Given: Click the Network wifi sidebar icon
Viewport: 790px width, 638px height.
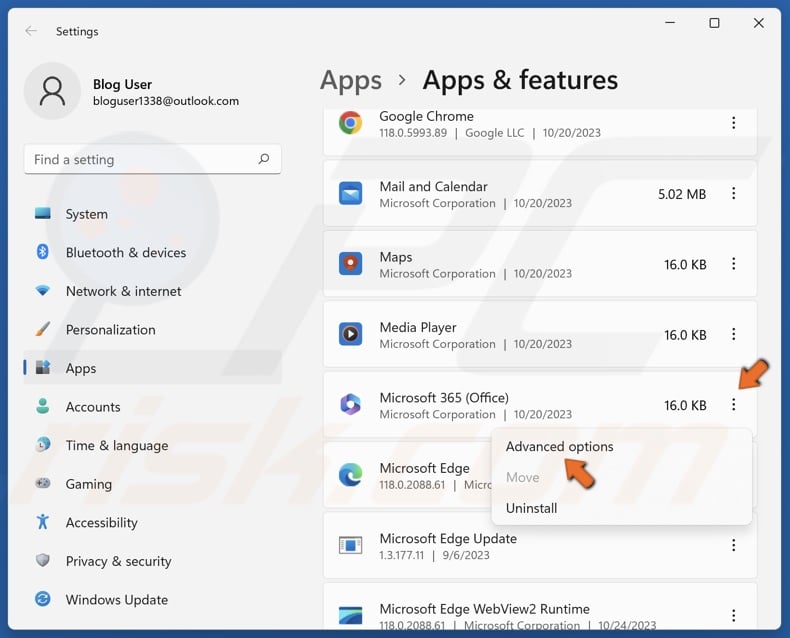Looking at the screenshot, I should coord(43,290).
